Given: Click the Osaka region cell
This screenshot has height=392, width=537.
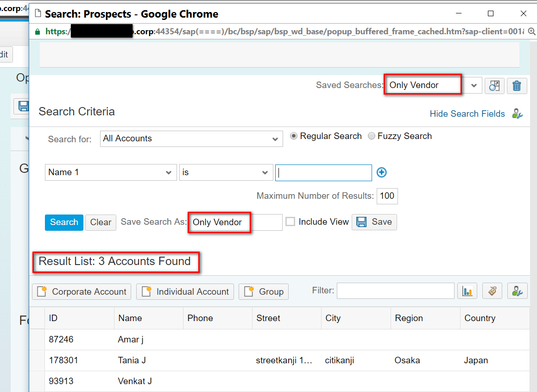Looking at the screenshot, I should pyautogui.click(x=407, y=360).
